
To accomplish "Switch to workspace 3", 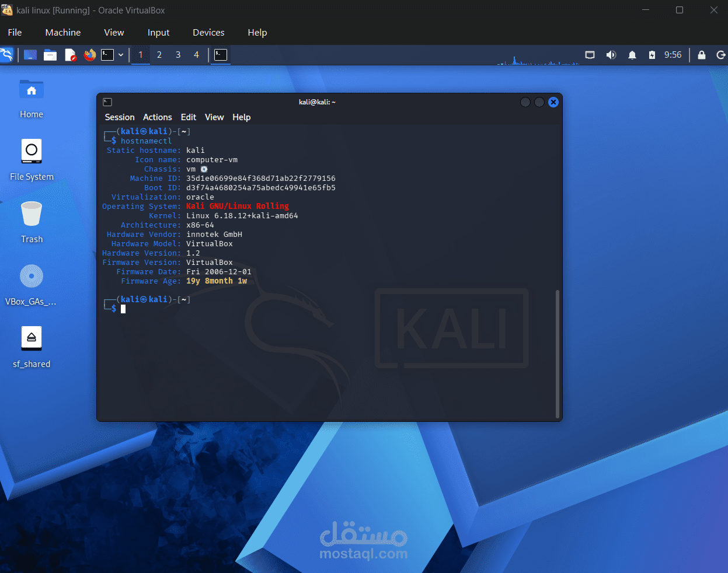I will pyautogui.click(x=178, y=55).
